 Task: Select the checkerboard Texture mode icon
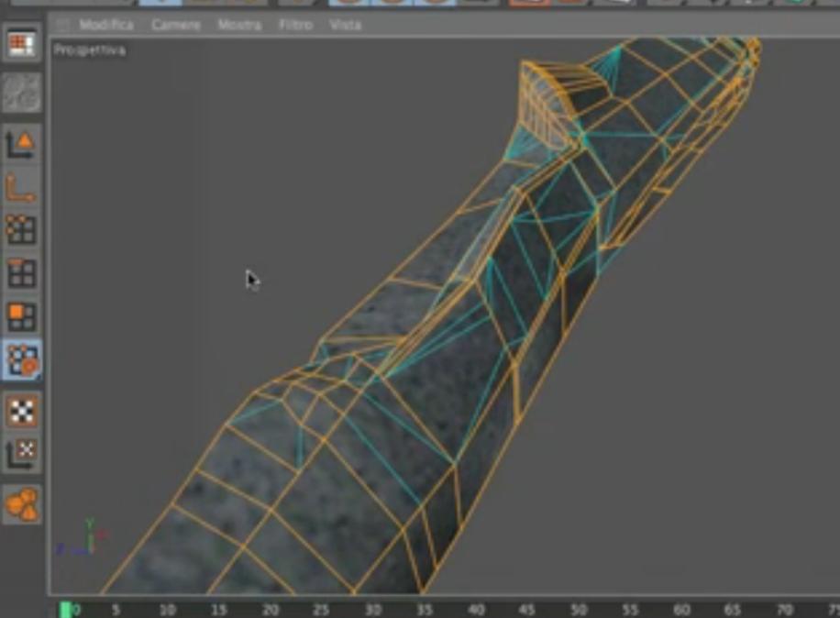(x=22, y=412)
